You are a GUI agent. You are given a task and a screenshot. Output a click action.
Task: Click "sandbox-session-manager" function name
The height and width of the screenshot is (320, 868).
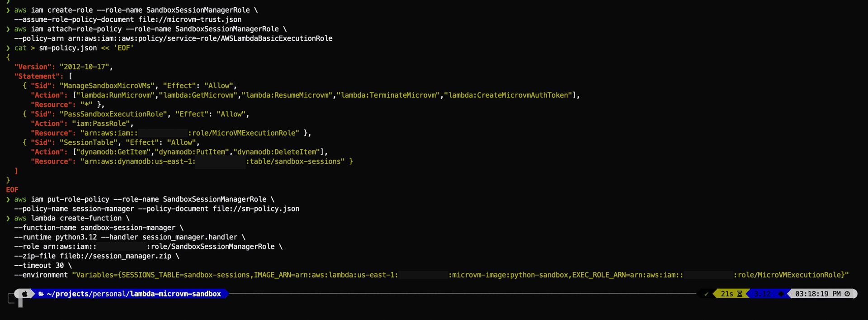128,228
